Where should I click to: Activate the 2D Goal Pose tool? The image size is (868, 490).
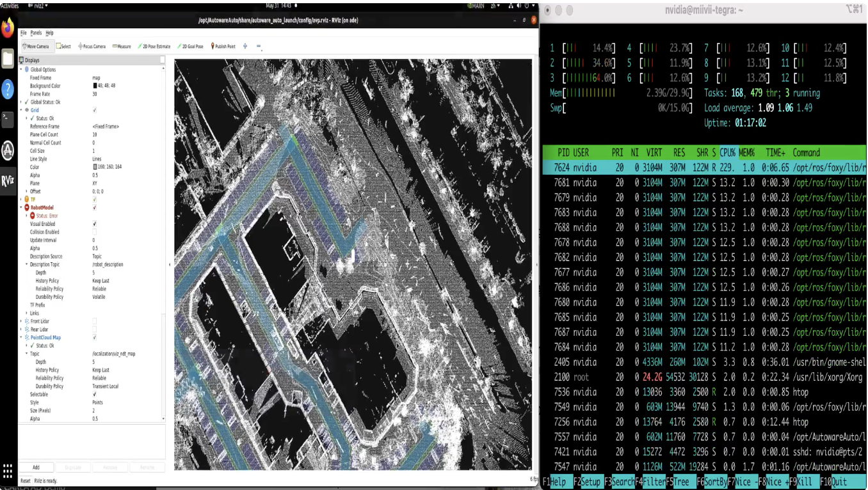(x=191, y=46)
